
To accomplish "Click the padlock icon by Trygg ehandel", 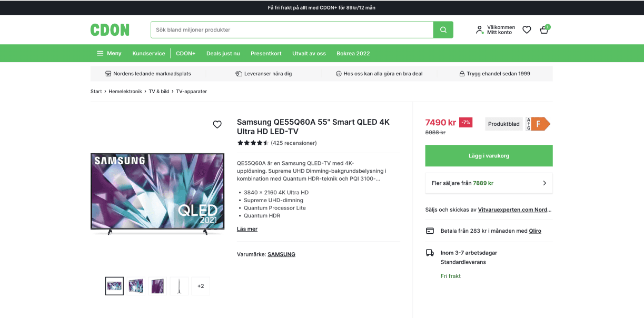I will click(x=462, y=74).
